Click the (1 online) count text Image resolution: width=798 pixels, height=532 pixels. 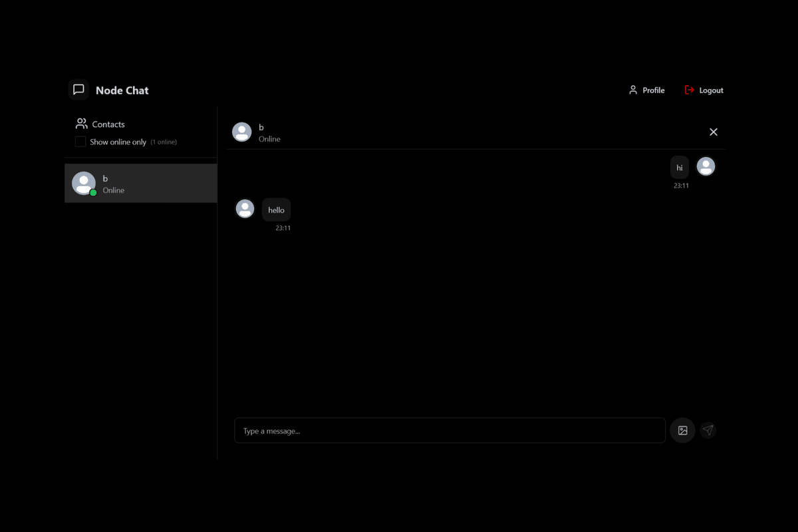click(163, 142)
